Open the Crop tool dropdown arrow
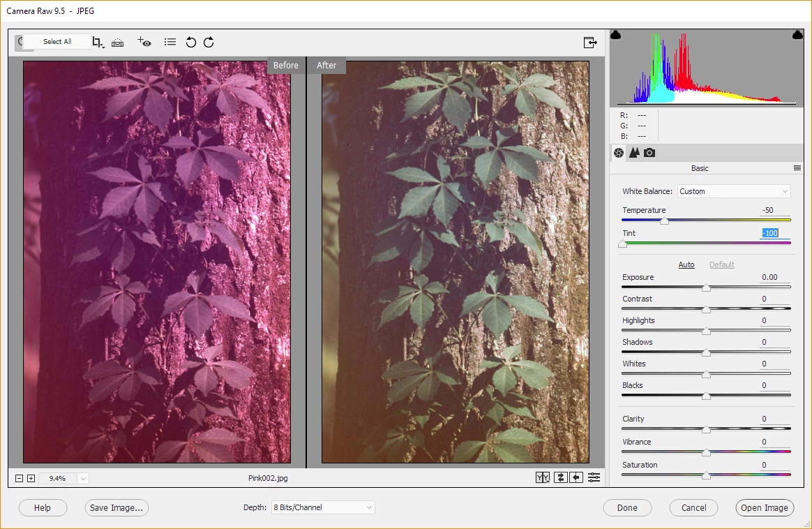The image size is (812, 529). click(103, 47)
